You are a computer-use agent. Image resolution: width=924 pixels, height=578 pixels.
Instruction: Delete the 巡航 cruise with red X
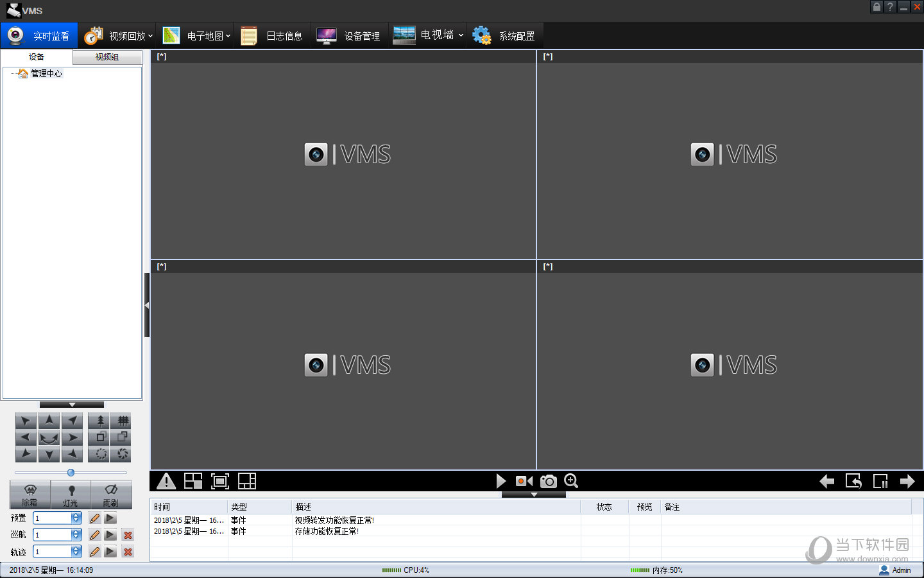tap(128, 535)
